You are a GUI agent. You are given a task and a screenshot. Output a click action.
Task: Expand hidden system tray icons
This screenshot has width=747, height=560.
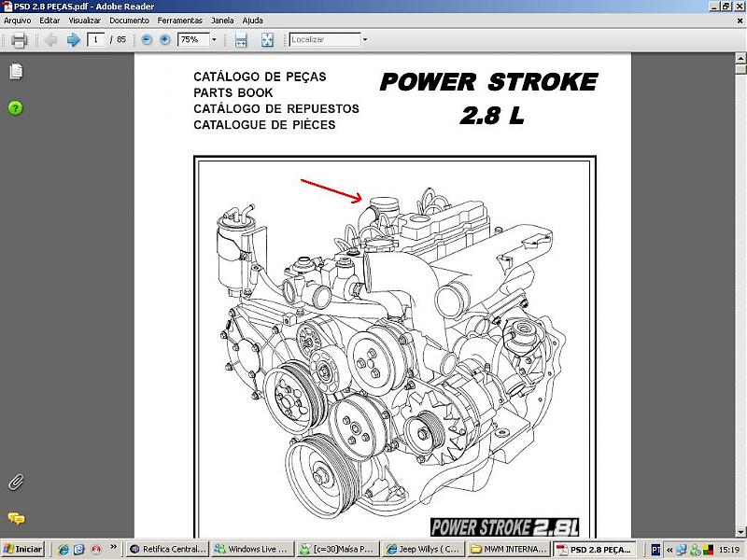669,550
